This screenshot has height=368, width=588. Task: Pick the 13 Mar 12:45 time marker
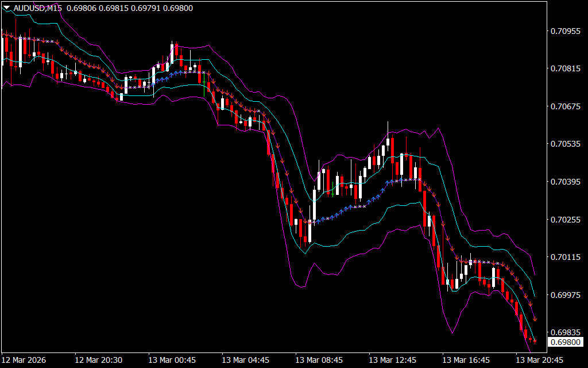coord(392,360)
